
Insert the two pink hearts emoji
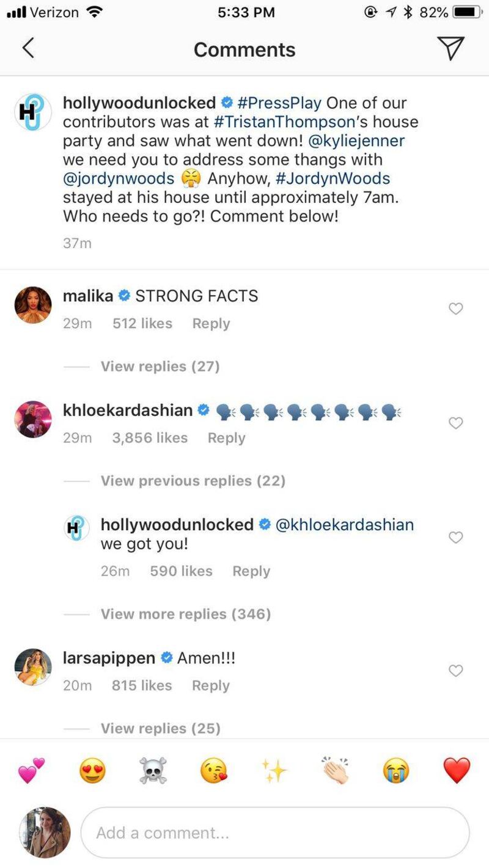click(31, 771)
